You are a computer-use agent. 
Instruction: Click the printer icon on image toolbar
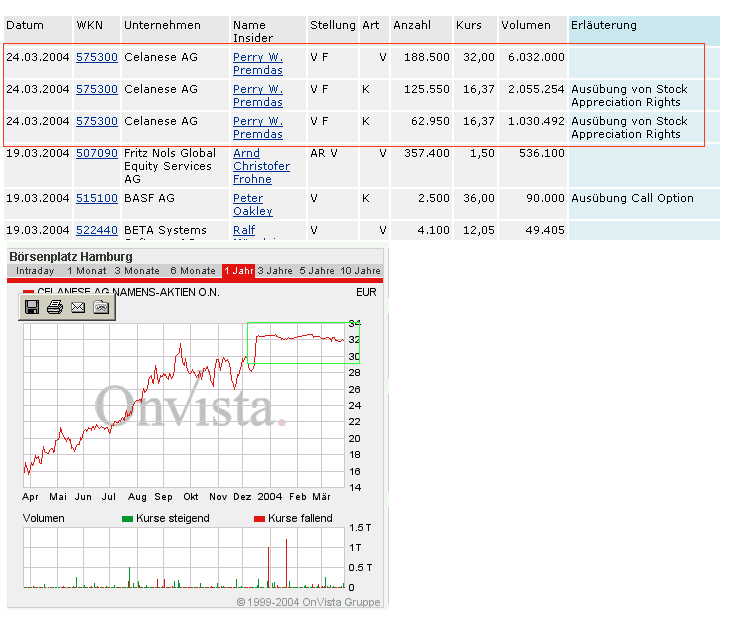[55, 307]
